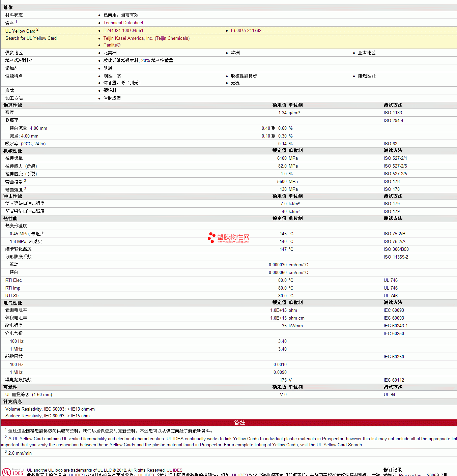Select the IEC 60112 test method
The height and width of the screenshot is (476, 457).
click(x=394, y=380)
